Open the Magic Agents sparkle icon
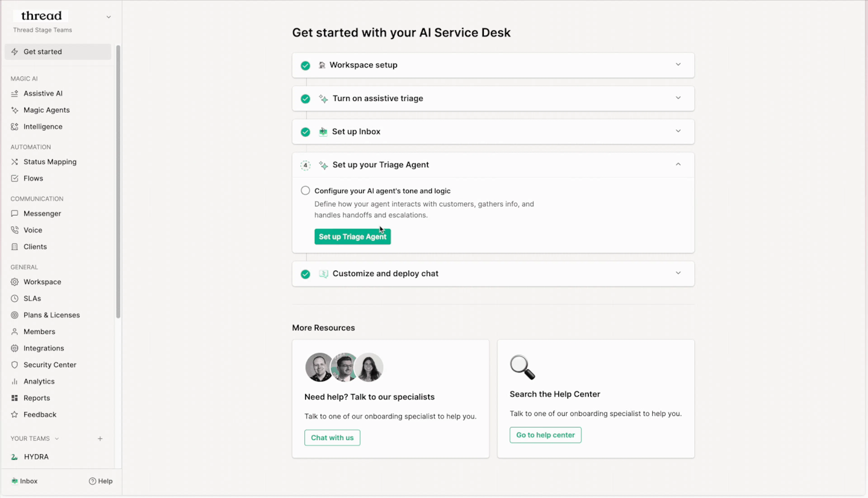This screenshot has width=868, height=498. 14,110
